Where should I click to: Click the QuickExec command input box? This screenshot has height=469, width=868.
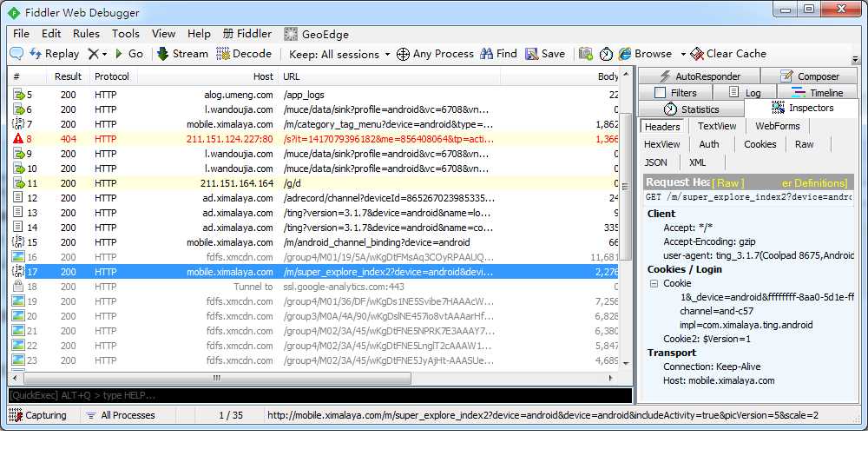pos(320,395)
